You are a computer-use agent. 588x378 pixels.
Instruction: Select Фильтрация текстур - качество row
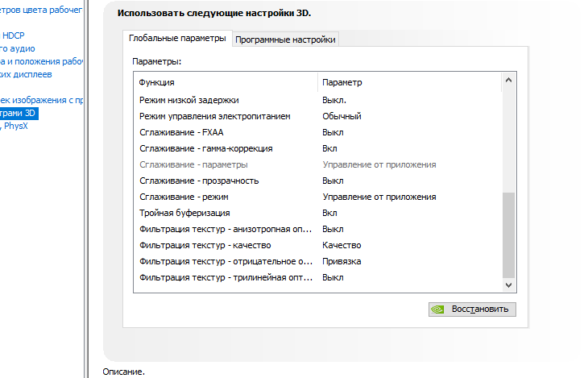pyautogui.click(x=317, y=246)
